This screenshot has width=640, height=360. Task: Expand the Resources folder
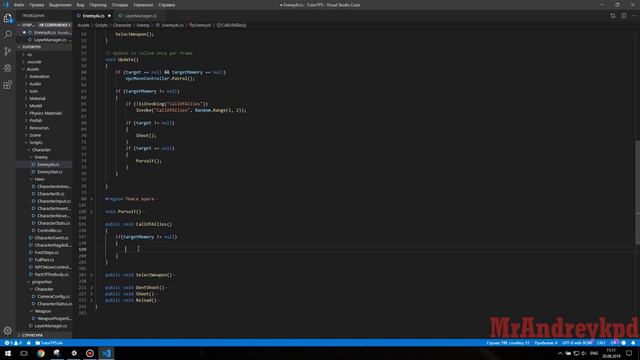39,128
